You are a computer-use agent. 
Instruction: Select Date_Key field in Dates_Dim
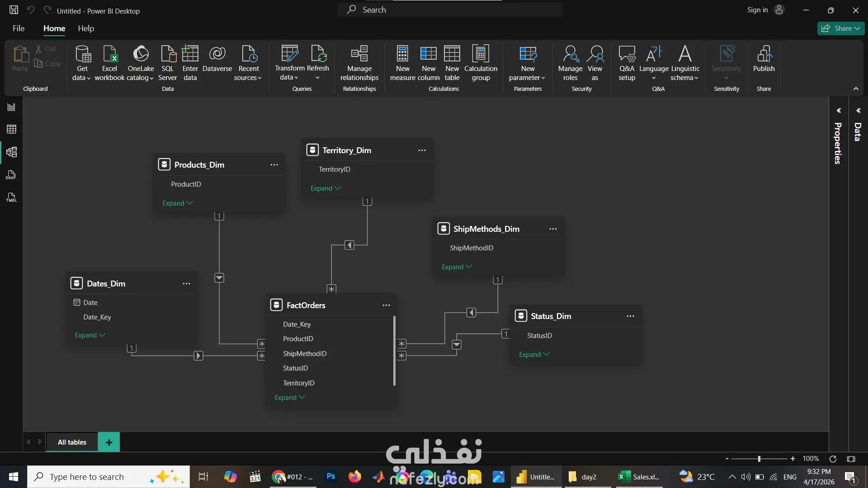coord(97,317)
